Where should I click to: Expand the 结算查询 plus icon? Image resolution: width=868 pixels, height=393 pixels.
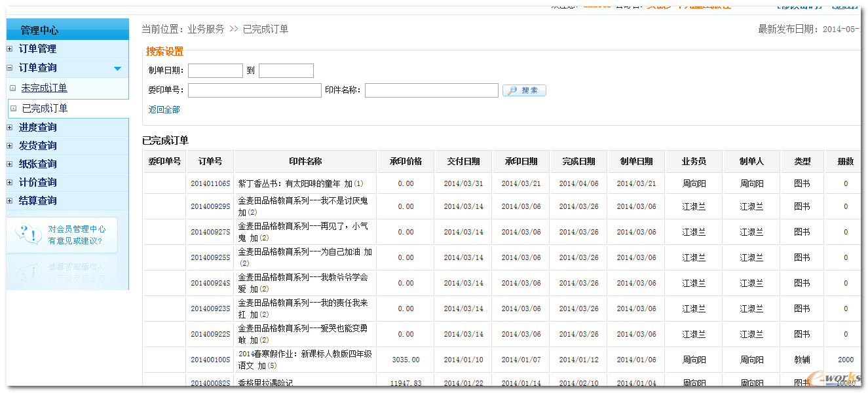[x=9, y=201]
